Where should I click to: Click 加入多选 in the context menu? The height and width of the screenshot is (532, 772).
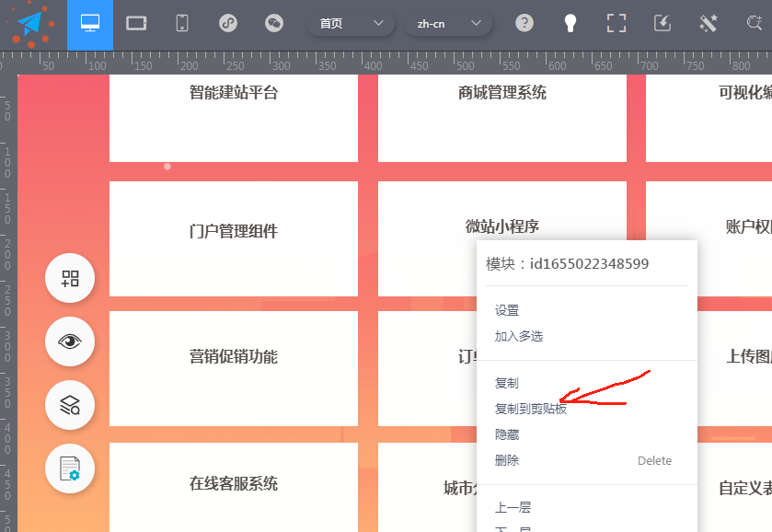coord(519,337)
